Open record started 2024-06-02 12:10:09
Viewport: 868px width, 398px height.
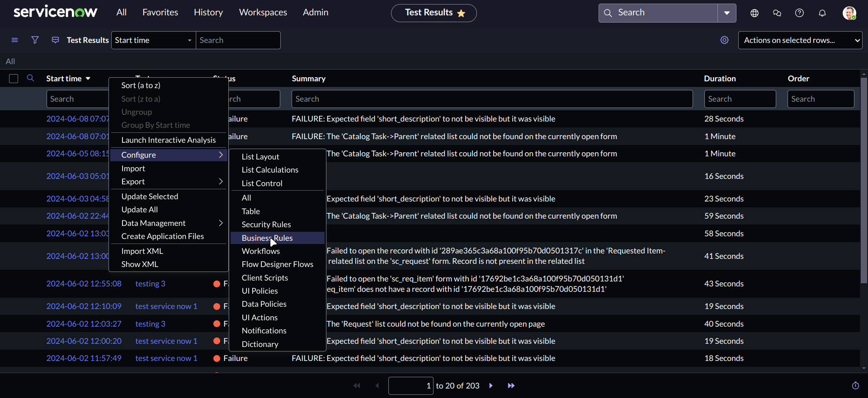pos(84,306)
